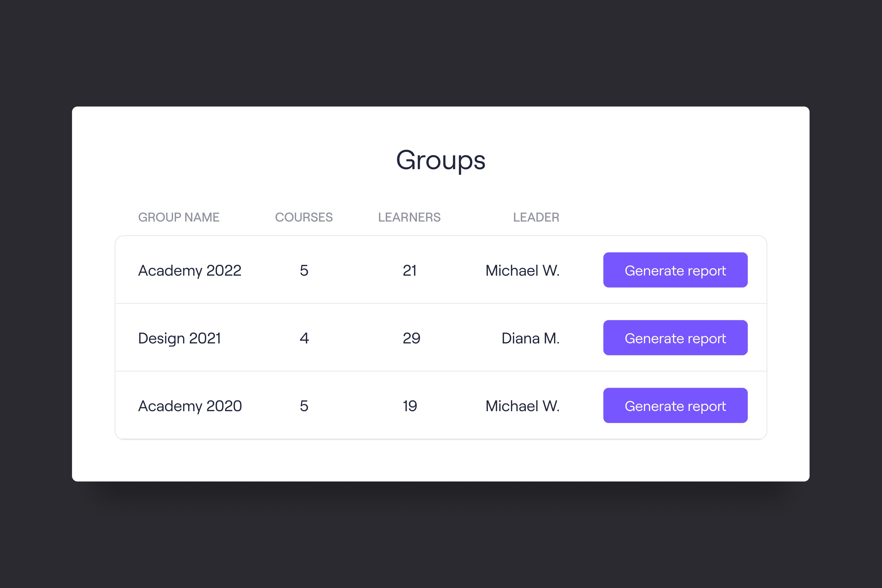Click leader Diana M. in Design 2021 row
The width and height of the screenshot is (882, 588).
click(x=530, y=338)
